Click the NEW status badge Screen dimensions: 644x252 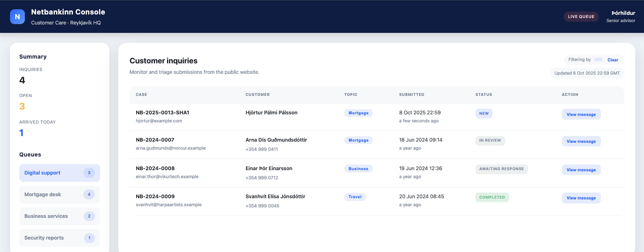(x=484, y=113)
